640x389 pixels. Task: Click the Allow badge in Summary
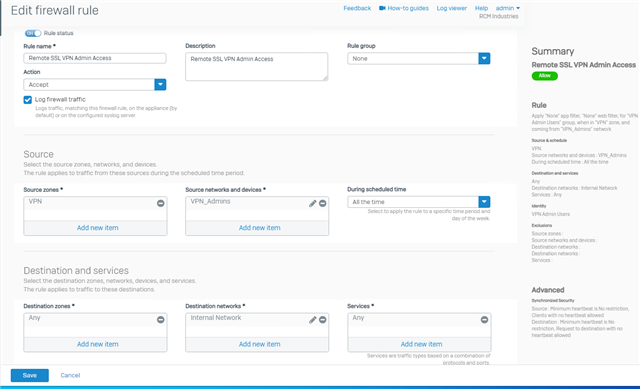544,76
